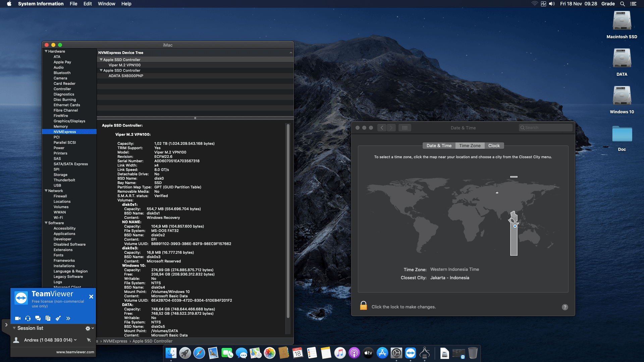Open the Window menu in the menu bar
The height and width of the screenshot is (362, 644).
106,4
